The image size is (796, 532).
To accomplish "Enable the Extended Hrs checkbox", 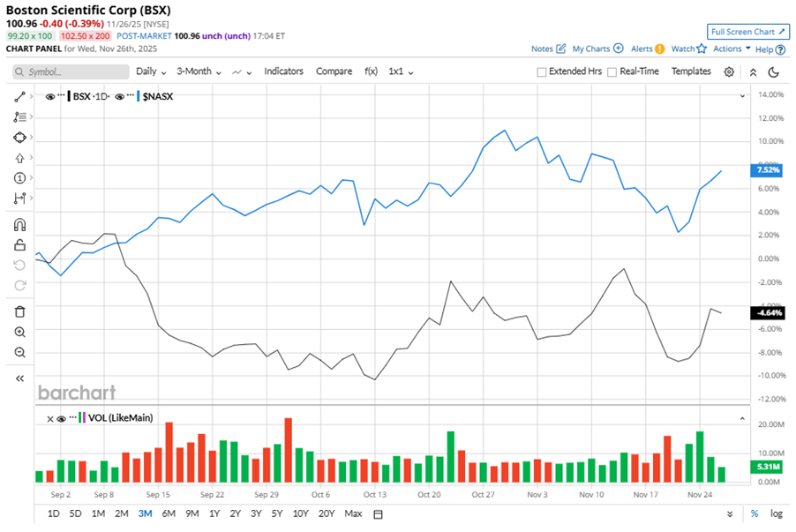I will pyautogui.click(x=542, y=72).
